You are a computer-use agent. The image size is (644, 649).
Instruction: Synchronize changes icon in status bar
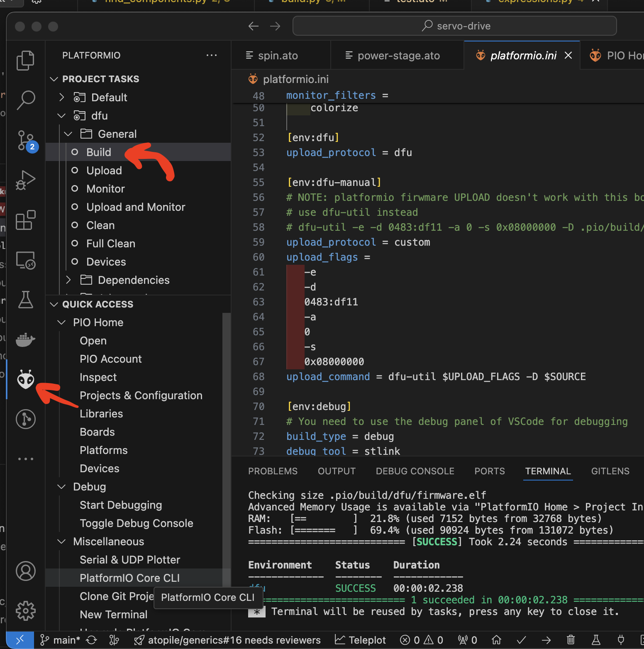pyautogui.click(x=91, y=640)
